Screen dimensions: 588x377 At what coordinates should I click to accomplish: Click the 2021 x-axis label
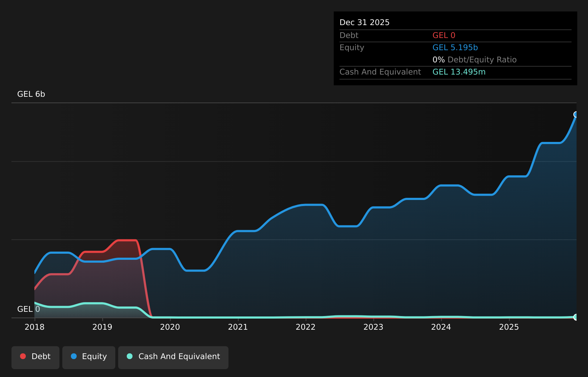(238, 327)
